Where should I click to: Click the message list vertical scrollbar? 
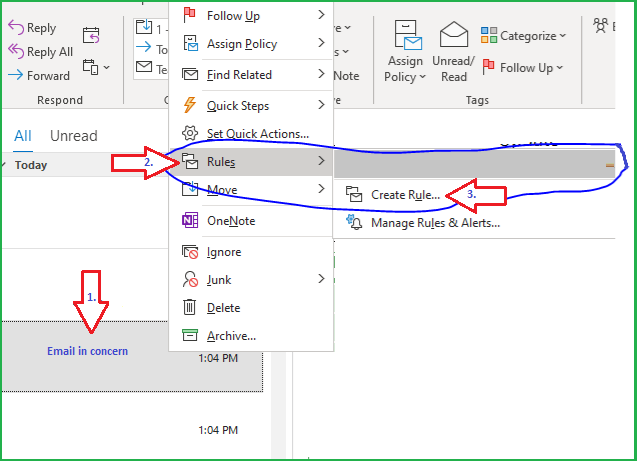[x=278, y=406]
